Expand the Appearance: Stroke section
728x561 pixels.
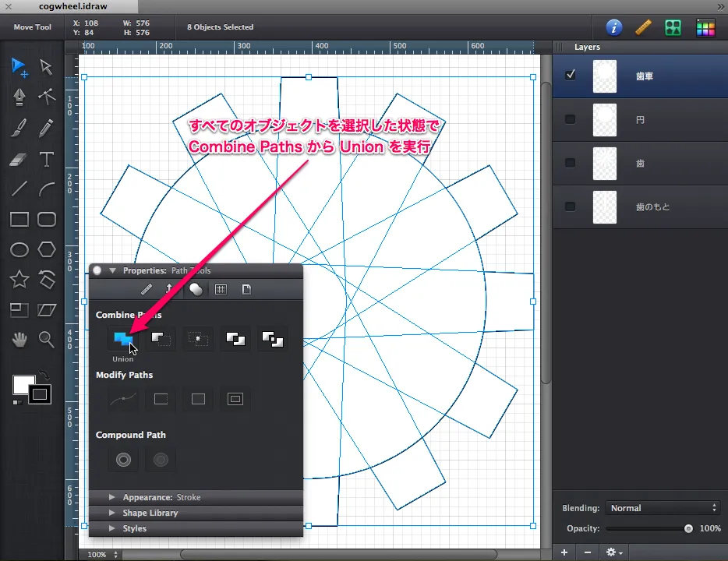click(112, 497)
